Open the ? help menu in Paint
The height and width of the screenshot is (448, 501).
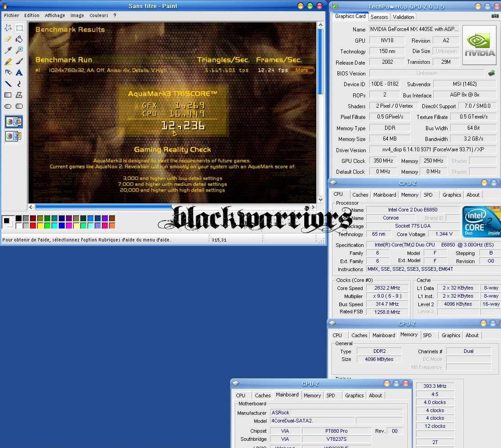pos(115,15)
